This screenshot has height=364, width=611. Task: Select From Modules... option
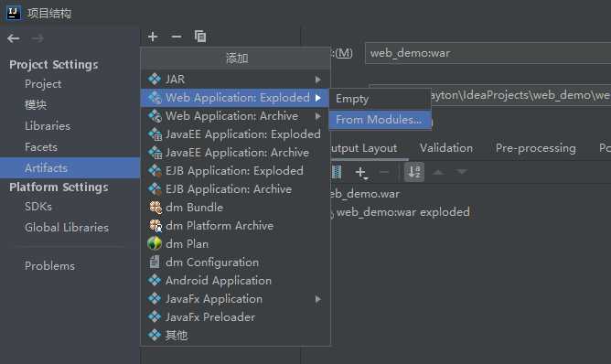[x=380, y=120]
